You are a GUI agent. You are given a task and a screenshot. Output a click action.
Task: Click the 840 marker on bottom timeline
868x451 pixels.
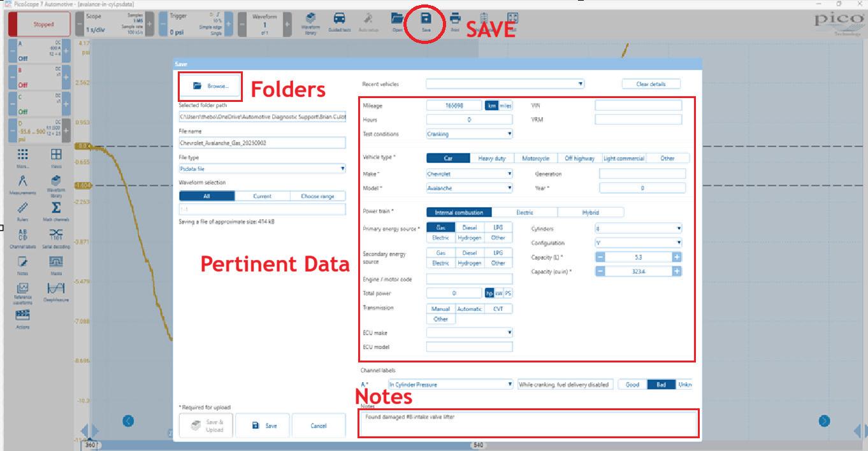pyautogui.click(x=479, y=445)
